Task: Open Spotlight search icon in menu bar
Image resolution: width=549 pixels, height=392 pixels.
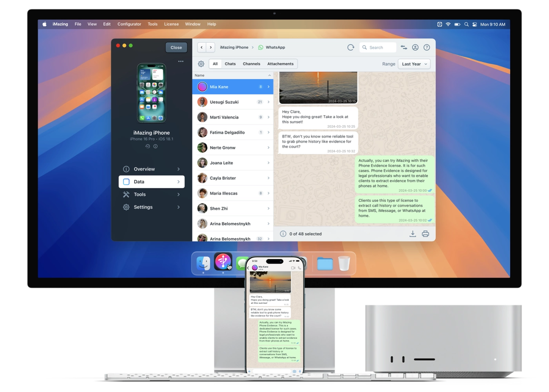Action: [x=466, y=24]
